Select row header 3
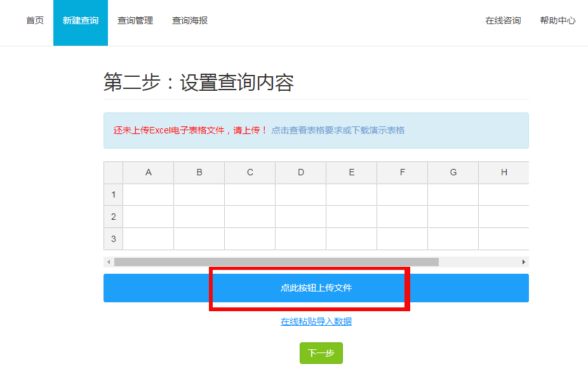This screenshot has width=588, height=369. [x=113, y=239]
